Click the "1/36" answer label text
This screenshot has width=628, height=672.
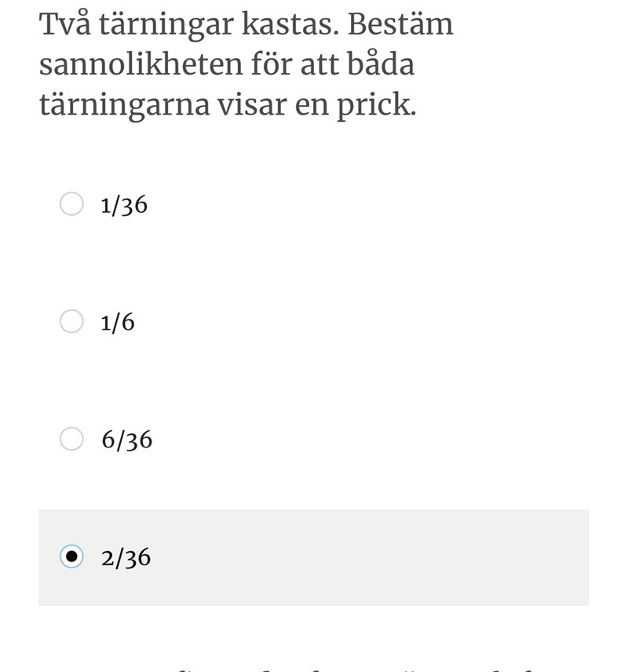124,206
